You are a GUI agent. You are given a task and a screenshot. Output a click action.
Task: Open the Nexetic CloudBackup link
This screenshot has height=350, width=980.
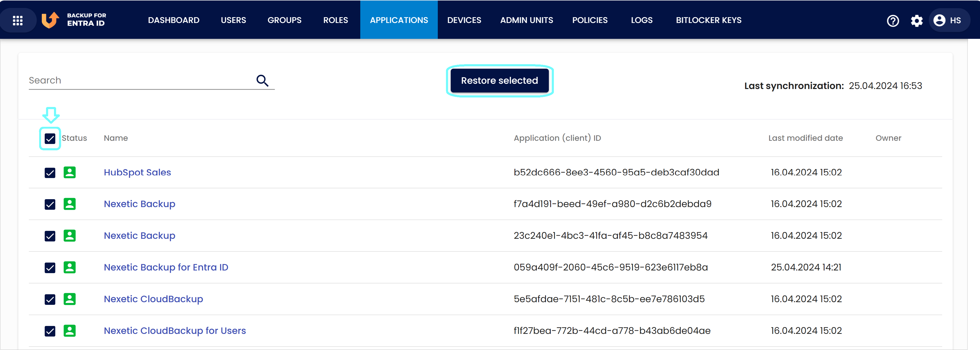click(x=153, y=299)
